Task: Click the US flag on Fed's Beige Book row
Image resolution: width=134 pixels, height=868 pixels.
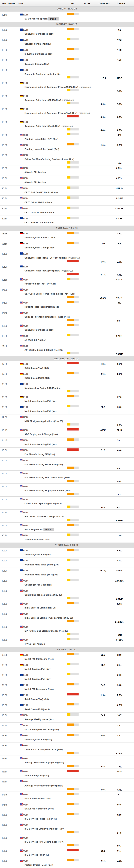Action: [x=22, y=525]
